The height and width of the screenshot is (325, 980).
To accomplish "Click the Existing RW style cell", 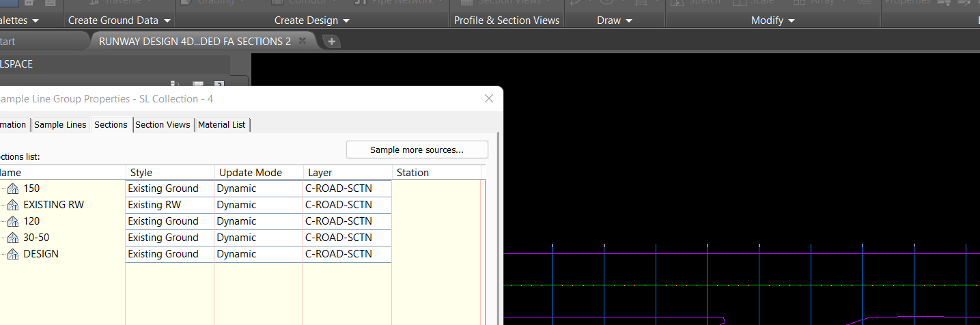I will point(169,205).
